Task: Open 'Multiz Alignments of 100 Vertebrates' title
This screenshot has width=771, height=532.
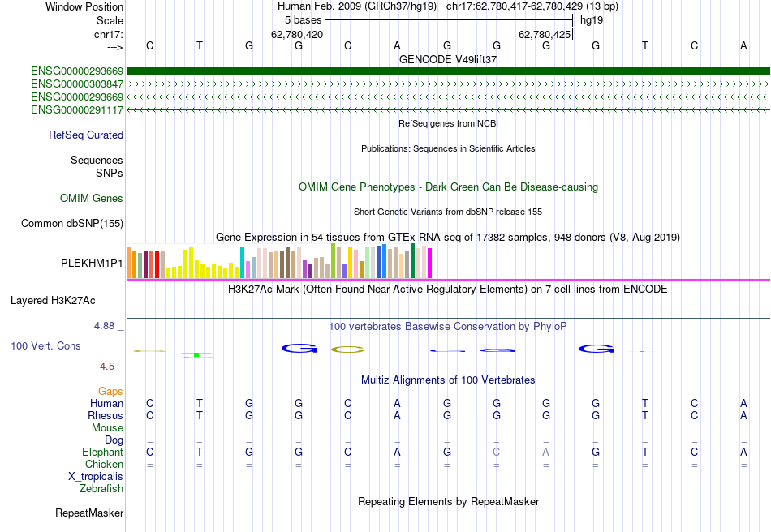Action: [448, 380]
